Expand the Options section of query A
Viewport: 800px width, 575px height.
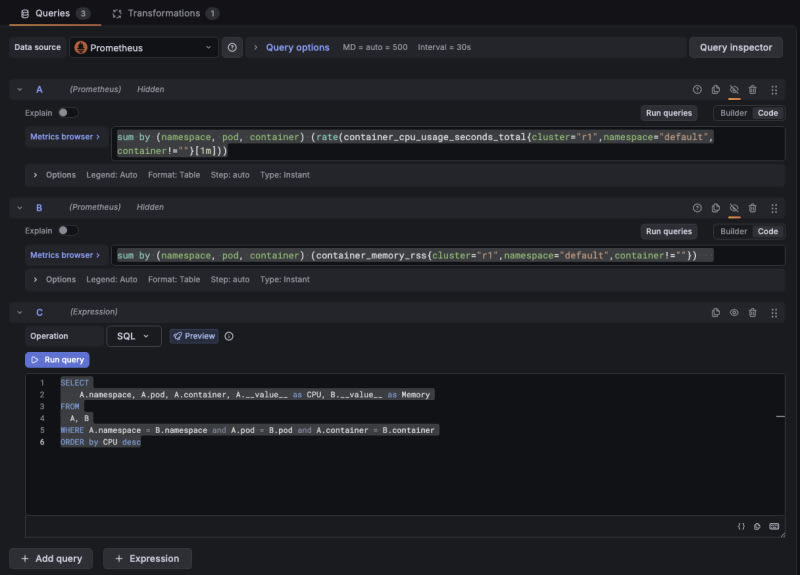[x=55, y=175]
